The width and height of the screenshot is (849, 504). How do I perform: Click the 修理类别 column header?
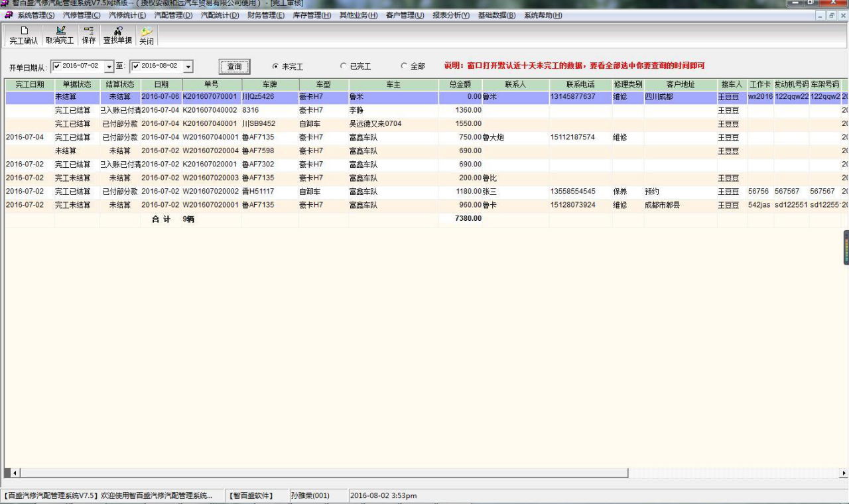pos(628,85)
